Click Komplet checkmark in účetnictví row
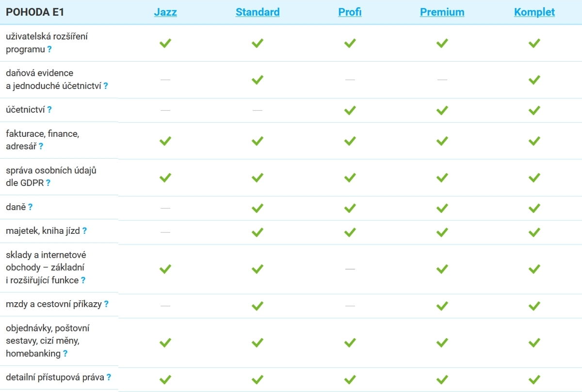 click(534, 111)
